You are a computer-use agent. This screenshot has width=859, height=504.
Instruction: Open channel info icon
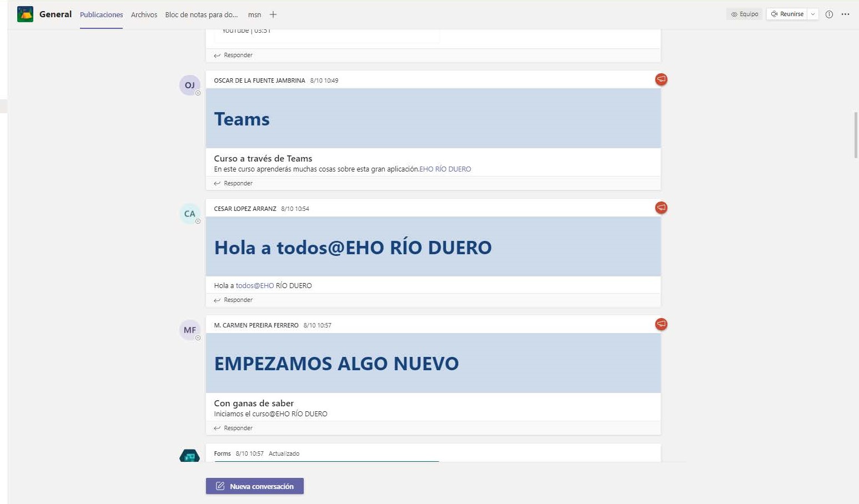tap(829, 14)
